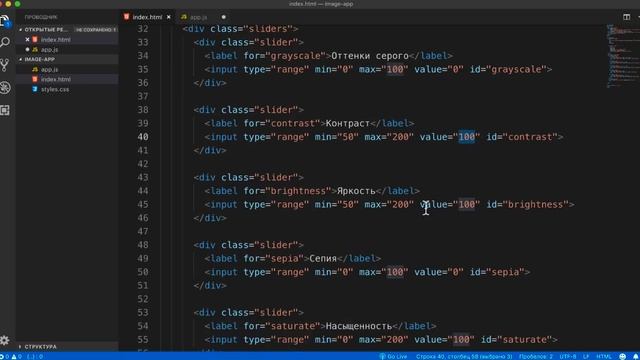The height and width of the screenshot is (360, 640).
Task: Open the Source Control view
Action: coord(5,65)
